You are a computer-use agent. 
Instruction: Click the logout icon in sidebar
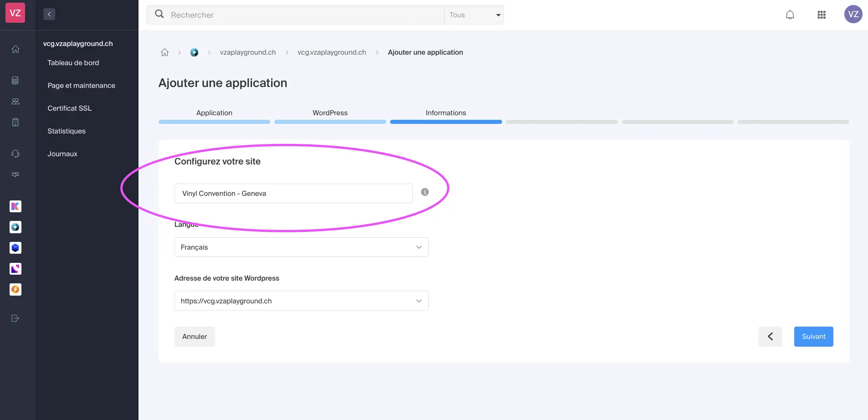pyautogui.click(x=15, y=318)
